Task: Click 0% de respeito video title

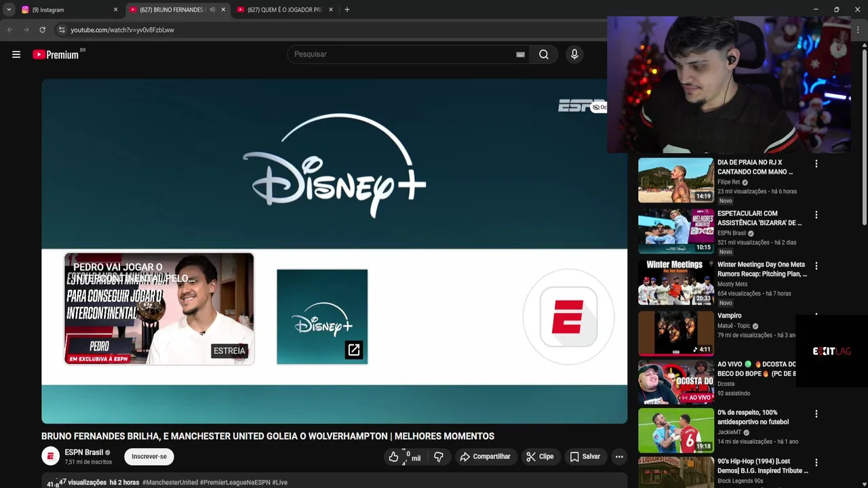Action: tap(753, 417)
